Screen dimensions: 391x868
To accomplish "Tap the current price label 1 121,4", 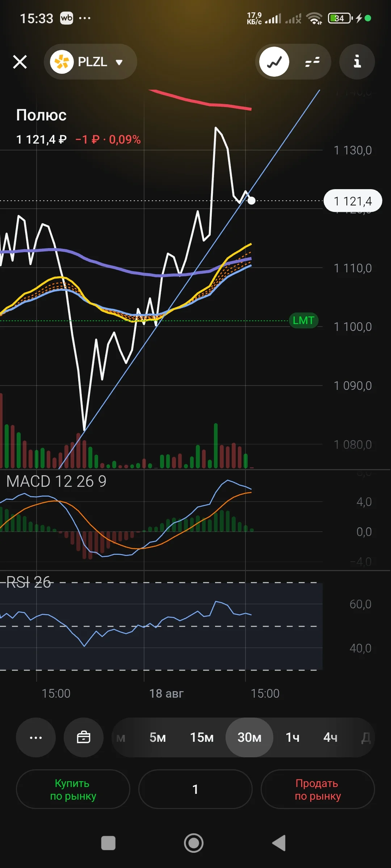I will pos(353,201).
